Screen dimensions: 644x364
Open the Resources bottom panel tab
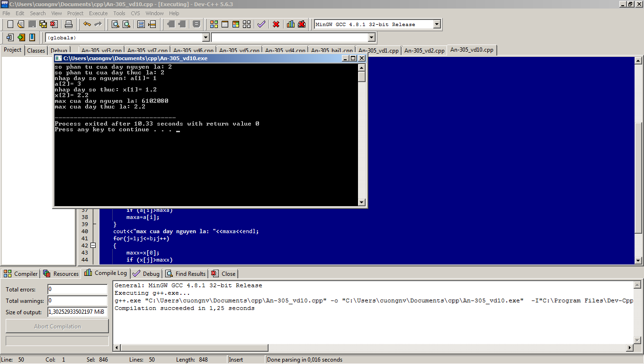click(x=61, y=273)
